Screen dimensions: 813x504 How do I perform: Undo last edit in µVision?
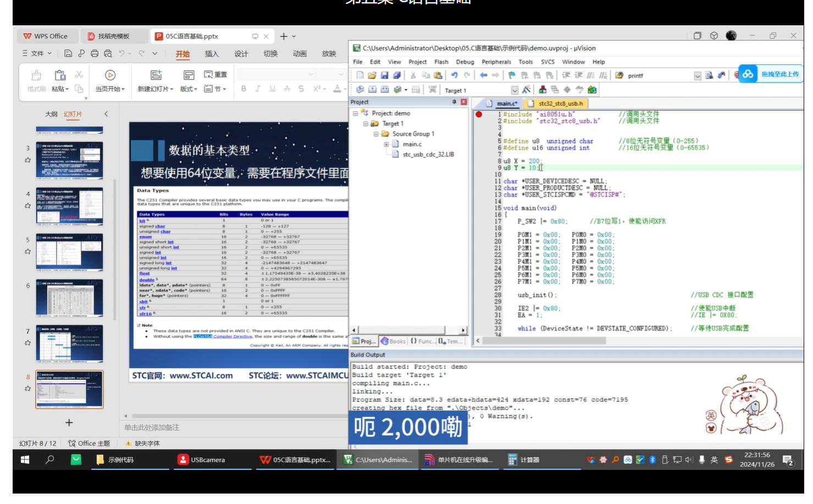click(455, 75)
